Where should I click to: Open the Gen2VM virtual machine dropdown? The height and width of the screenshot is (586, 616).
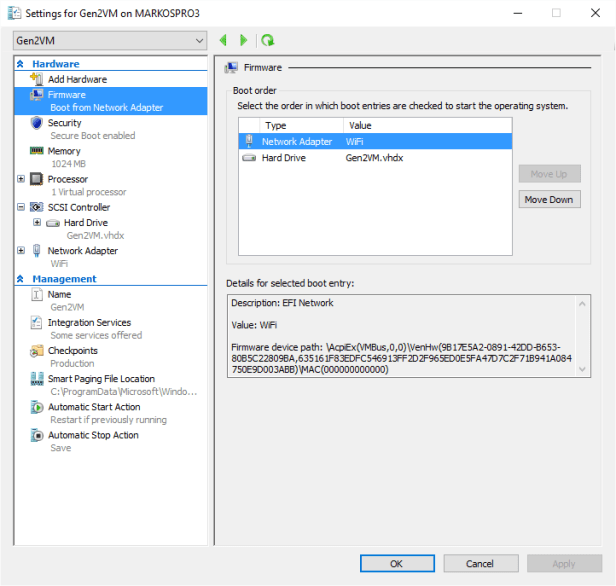[x=110, y=40]
